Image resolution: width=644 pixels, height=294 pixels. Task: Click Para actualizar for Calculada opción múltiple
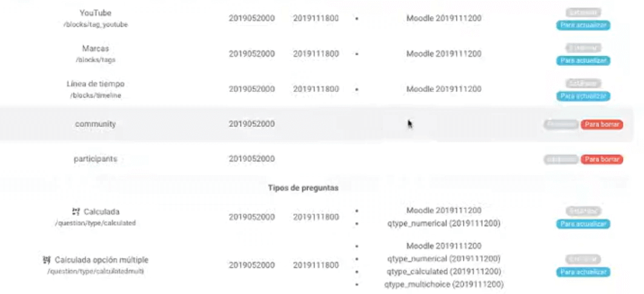[583, 272]
